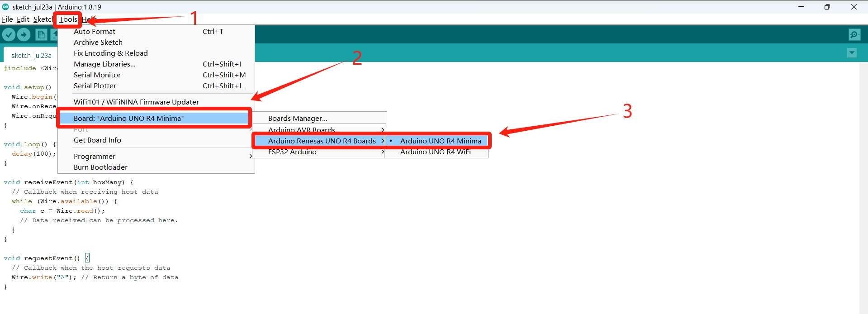Open the File menu
Screen dimensions: 868x314
point(7,19)
